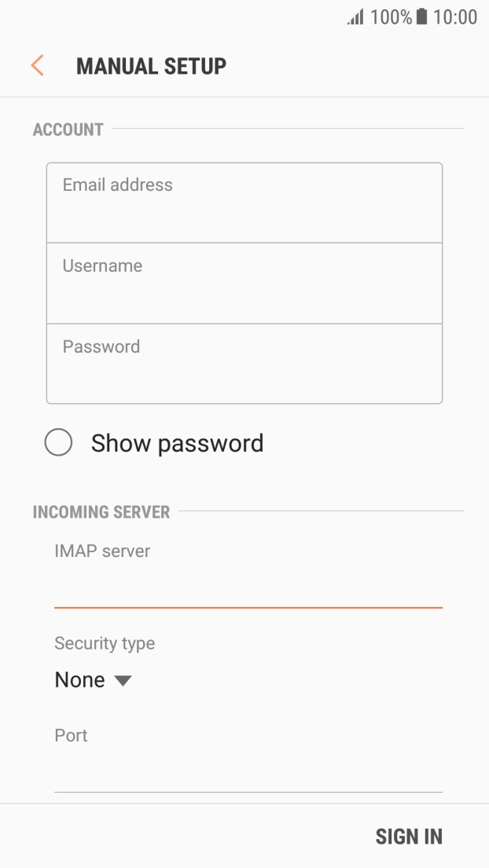
Task: Toggle the password visibility option
Action: tap(58, 443)
